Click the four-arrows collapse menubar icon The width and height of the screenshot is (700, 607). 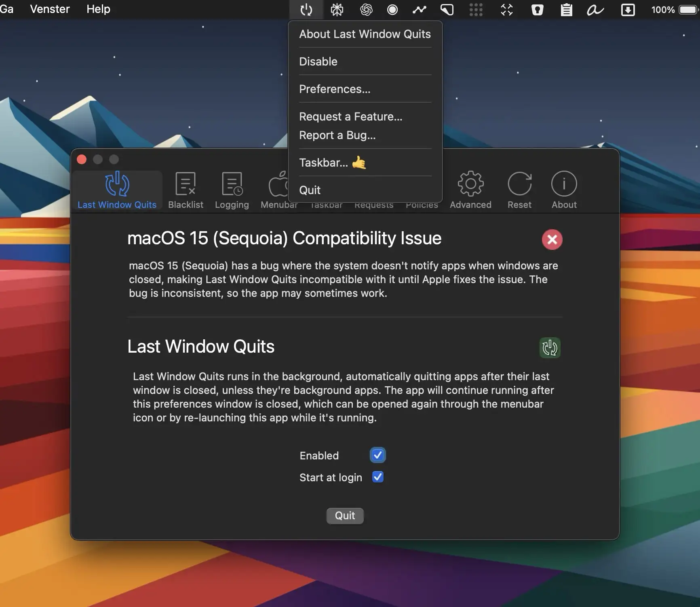506,9
